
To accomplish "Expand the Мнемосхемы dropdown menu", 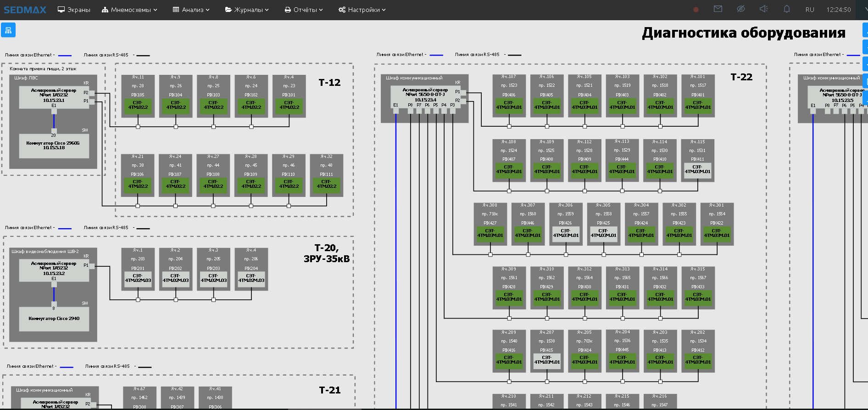I will pyautogui.click(x=130, y=10).
